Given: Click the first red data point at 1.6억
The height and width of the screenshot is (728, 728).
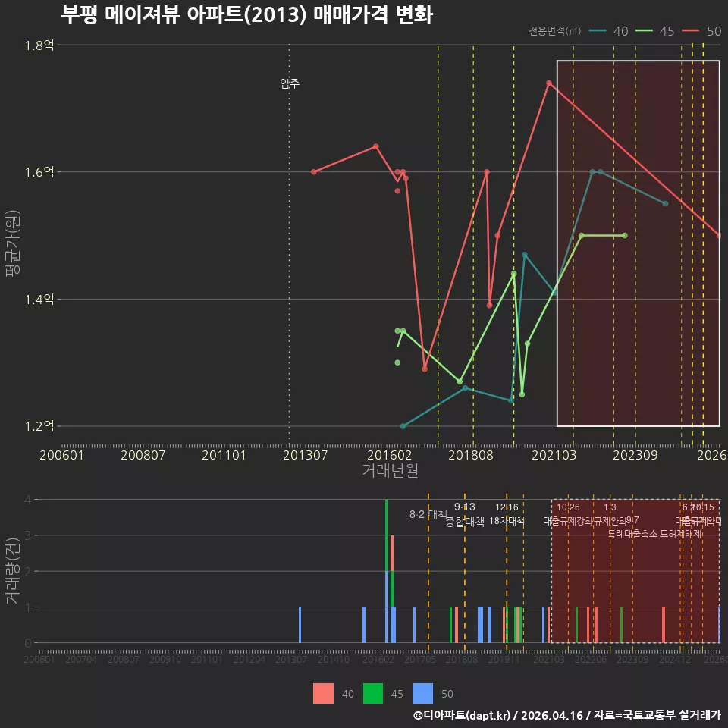Looking at the screenshot, I should (314, 172).
